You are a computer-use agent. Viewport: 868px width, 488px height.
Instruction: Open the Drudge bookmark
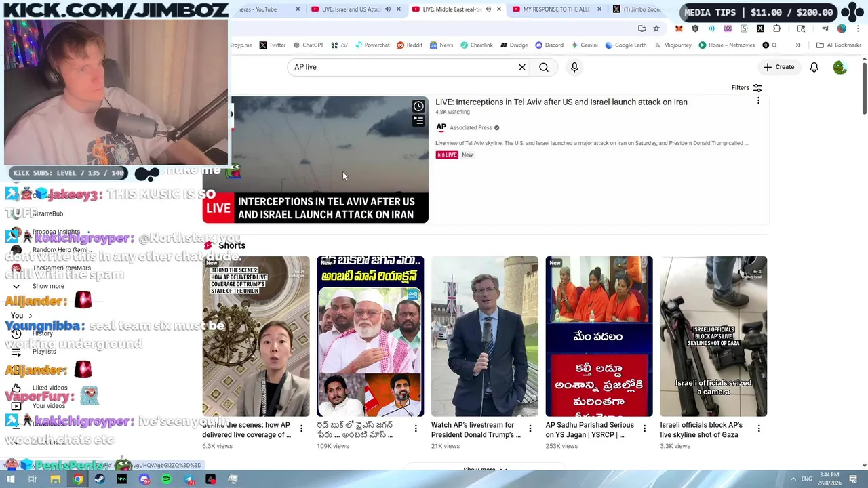pyautogui.click(x=514, y=45)
